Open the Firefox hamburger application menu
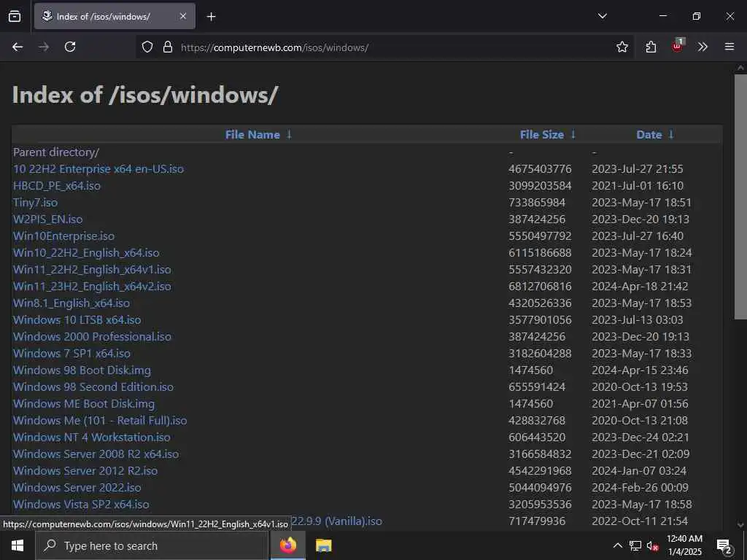This screenshot has width=747, height=560. click(x=729, y=47)
